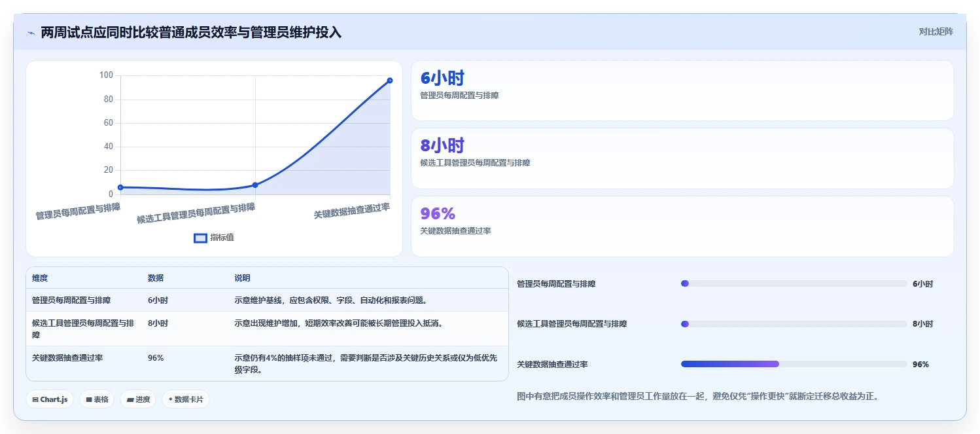980x434 pixels.
Task: Click the footnote starting with 图中有意把成员操作效率
Action: (x=698, y=396)
